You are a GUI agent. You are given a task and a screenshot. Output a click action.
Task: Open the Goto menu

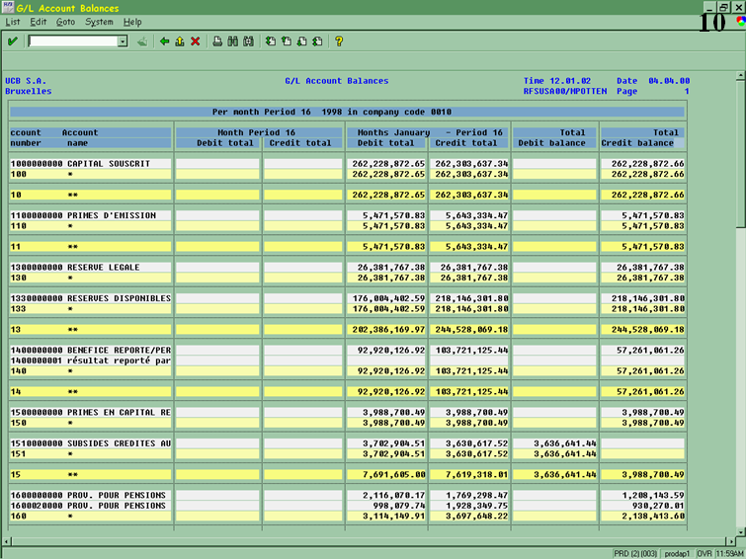(x=65, y=22)
